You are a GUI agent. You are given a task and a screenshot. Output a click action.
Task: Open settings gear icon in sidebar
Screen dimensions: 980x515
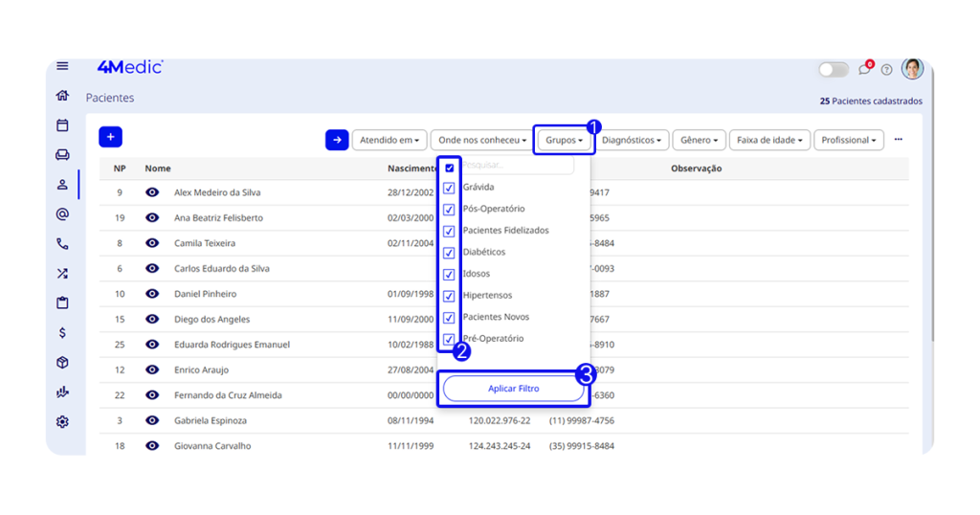[x=62, y=422]
